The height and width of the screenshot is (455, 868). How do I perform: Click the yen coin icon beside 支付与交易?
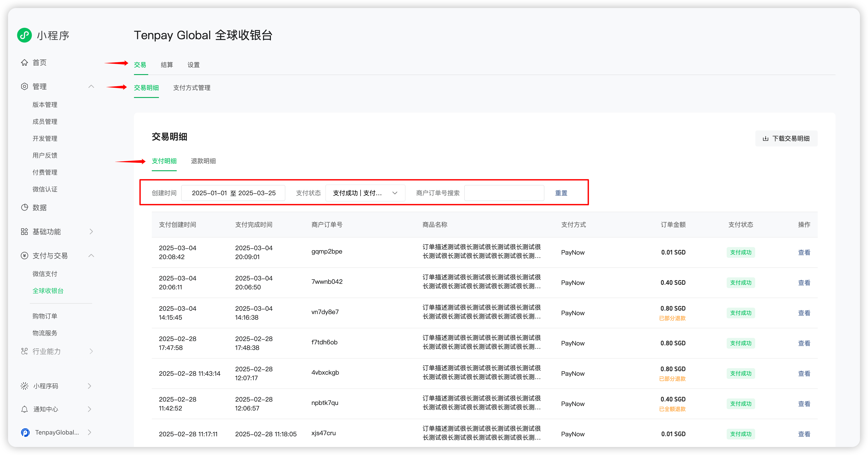(x=24, y=256)
